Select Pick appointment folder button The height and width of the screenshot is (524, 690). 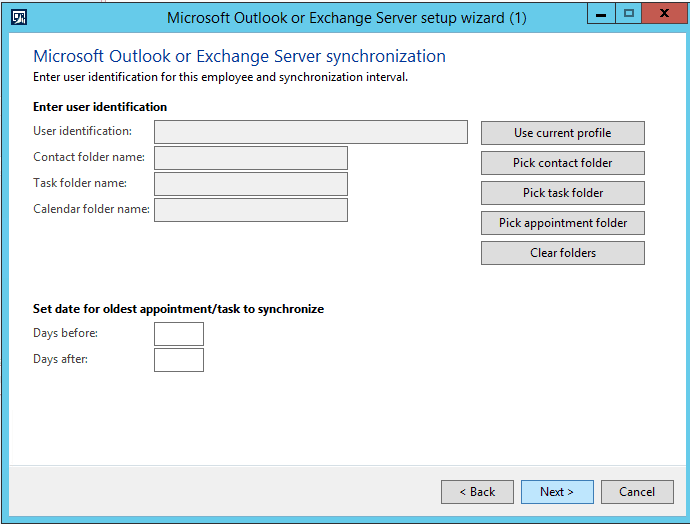coord(562,223)
